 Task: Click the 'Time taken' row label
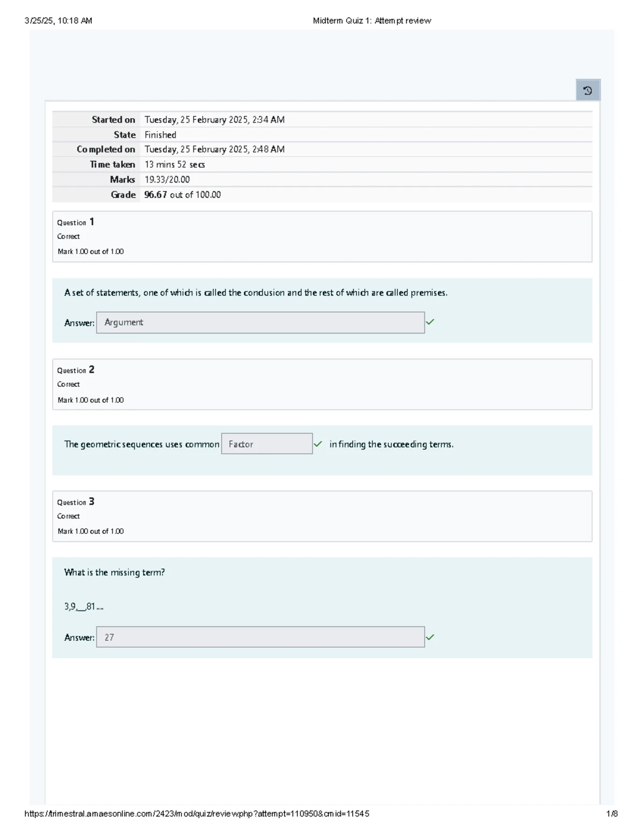pos(113,165)
